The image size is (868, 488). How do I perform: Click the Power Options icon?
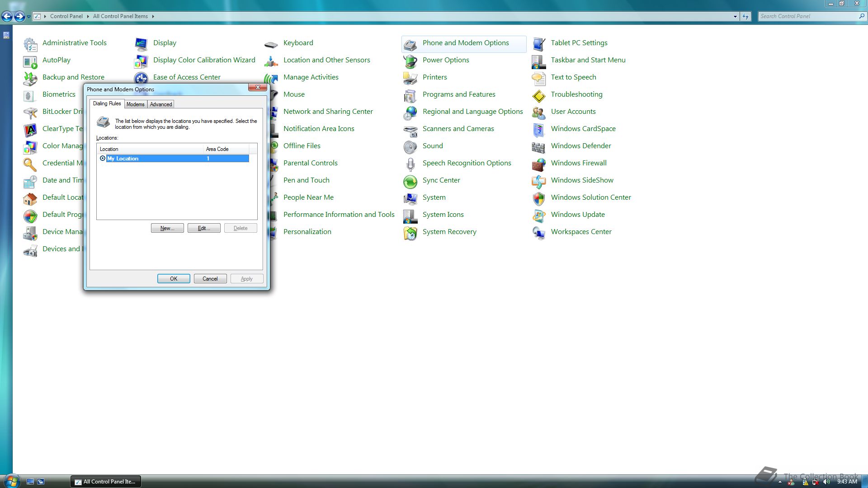410,61
